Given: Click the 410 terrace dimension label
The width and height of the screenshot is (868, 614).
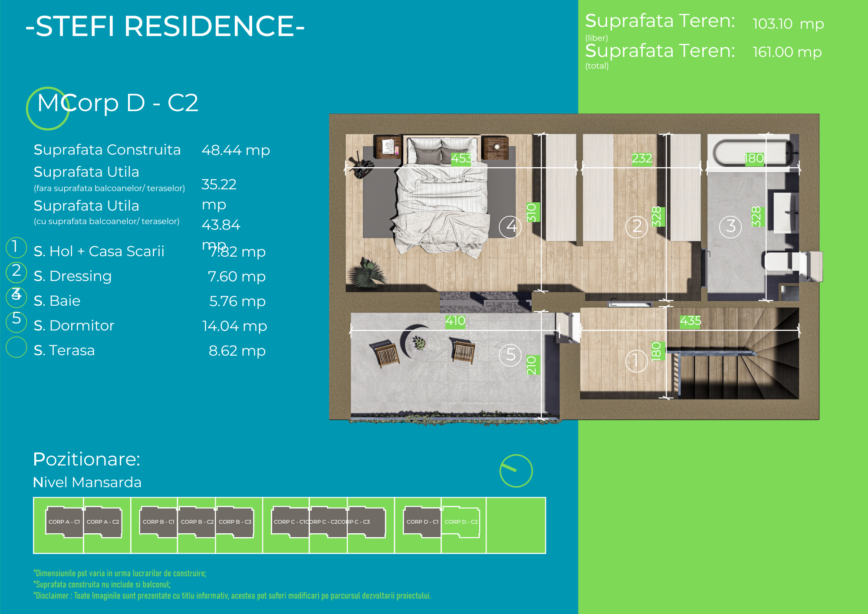Looking at the screenshot, I should coord(455,321).
